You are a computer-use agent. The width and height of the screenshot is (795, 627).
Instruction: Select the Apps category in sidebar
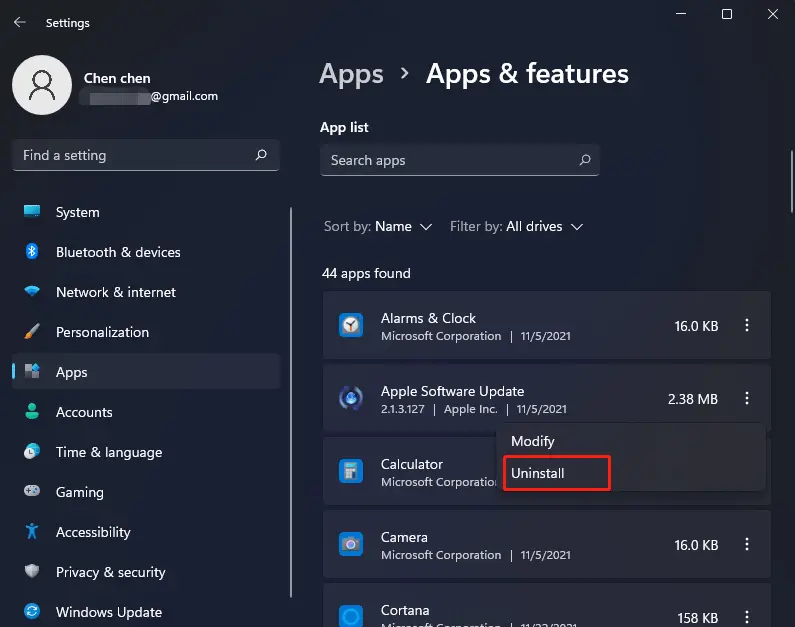[x=146, y=372]
